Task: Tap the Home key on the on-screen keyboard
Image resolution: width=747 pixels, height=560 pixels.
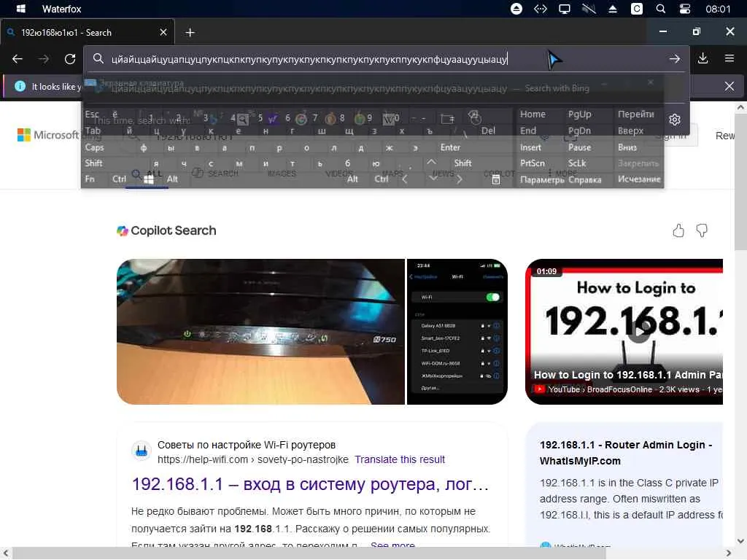Action: coord(533,114)
